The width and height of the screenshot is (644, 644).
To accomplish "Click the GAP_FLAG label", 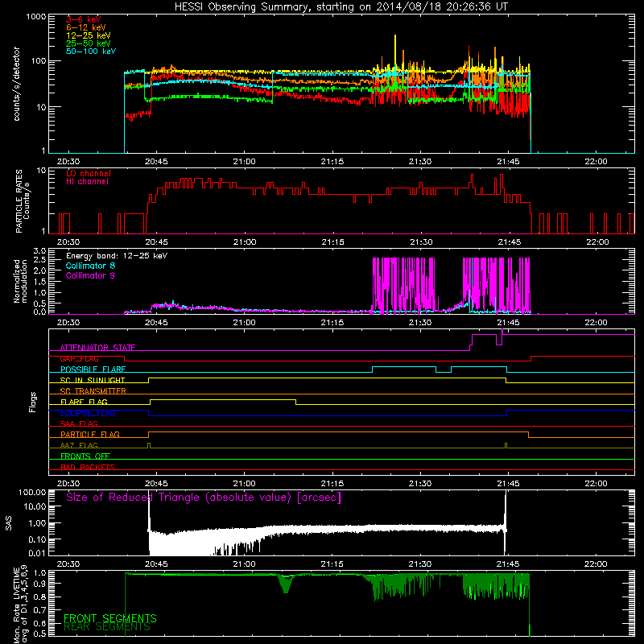I will [x=79, y=358].
